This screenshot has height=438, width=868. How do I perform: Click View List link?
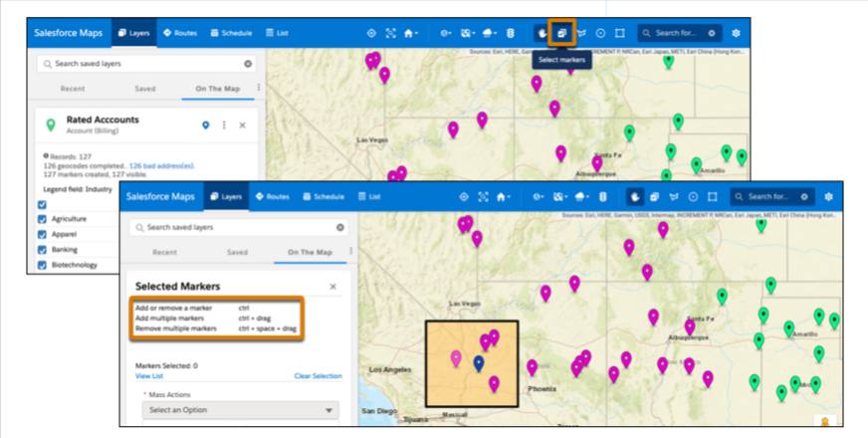coord(149,376)
